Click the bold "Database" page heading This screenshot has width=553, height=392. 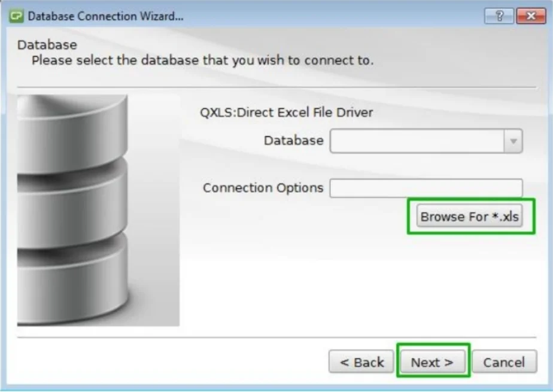coord(47,45)
